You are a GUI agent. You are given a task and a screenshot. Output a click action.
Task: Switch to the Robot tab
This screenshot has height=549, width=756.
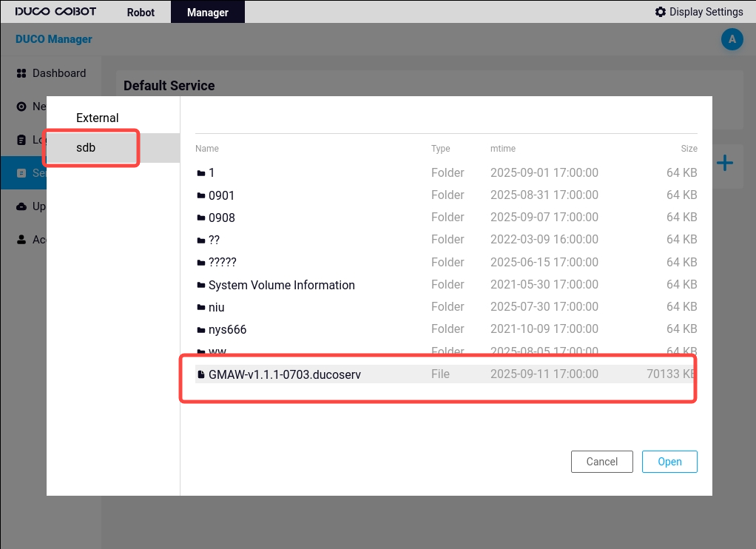click(141, 12)
